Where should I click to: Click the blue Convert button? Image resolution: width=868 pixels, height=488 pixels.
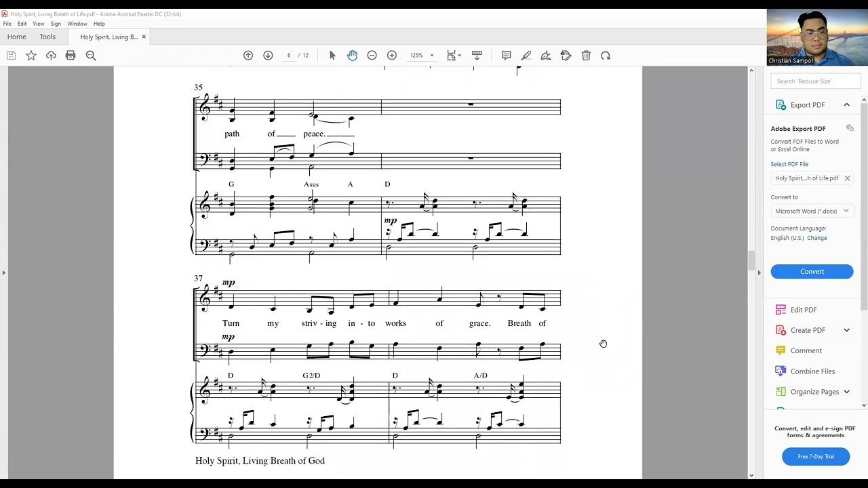[812, 272]
